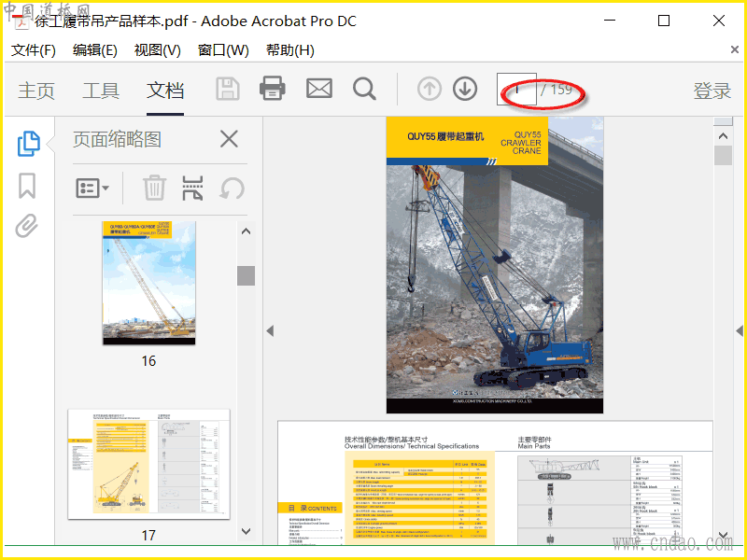Open the 编辑(E) menu

(x=95, y=50)
